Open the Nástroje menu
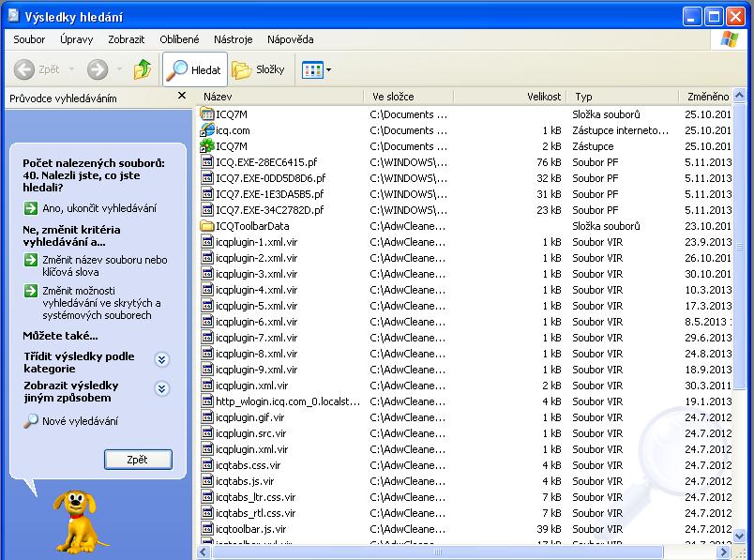The image size is (754, 560). click(x=234, y=39)
